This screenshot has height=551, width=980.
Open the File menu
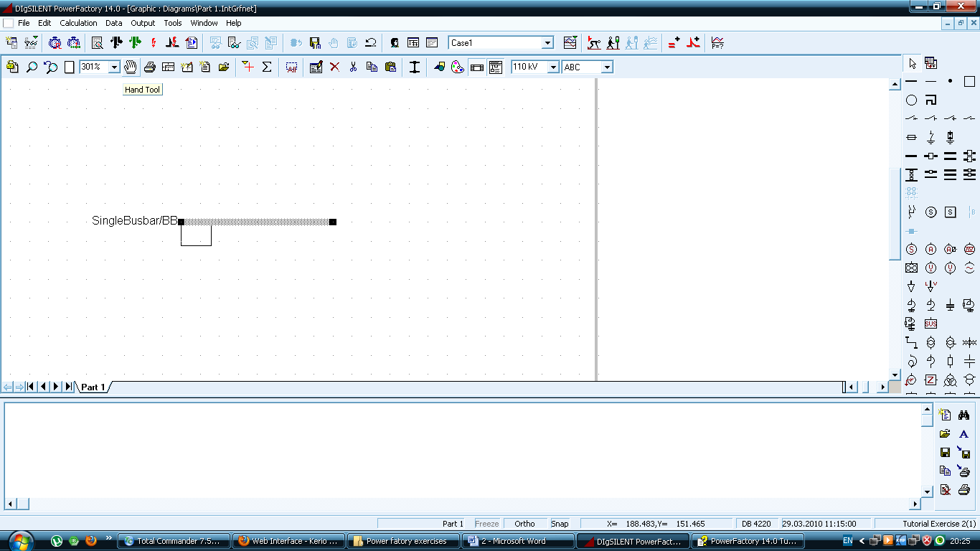24,23
